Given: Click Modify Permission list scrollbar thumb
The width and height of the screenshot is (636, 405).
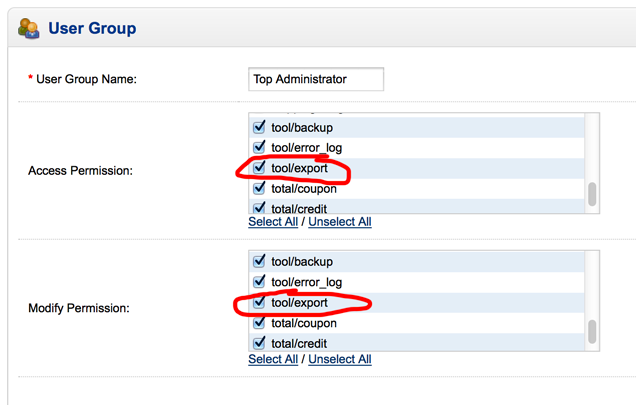Looking at the screenshot, I should 592,332.
